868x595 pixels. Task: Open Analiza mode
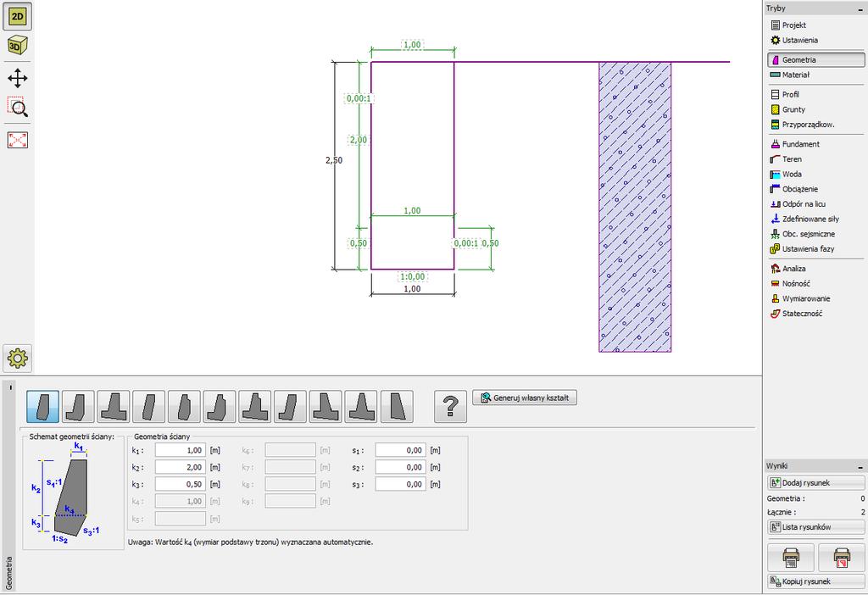[816, 269]
